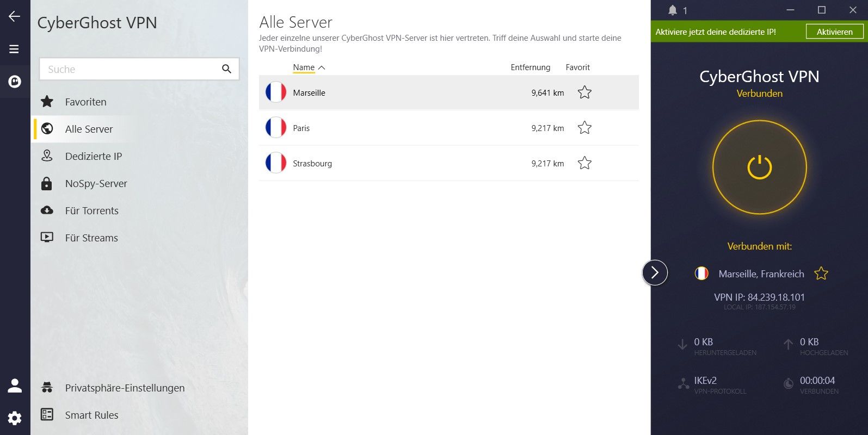Click the Alle Server globe icon

pos(47,129)
